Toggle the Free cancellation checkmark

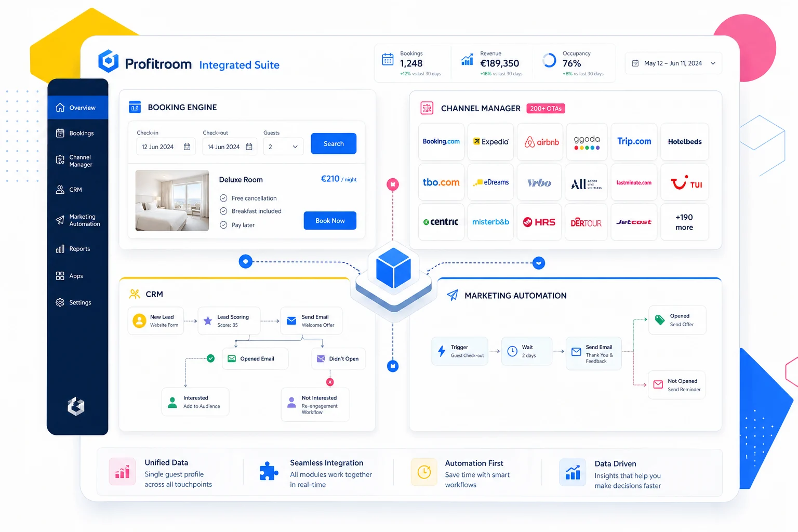(x=223, y=198)
